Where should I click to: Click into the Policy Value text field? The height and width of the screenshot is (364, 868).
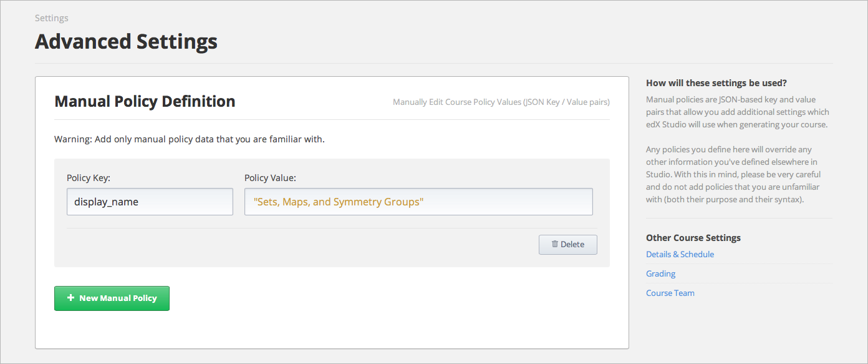[x=418, y=202]
